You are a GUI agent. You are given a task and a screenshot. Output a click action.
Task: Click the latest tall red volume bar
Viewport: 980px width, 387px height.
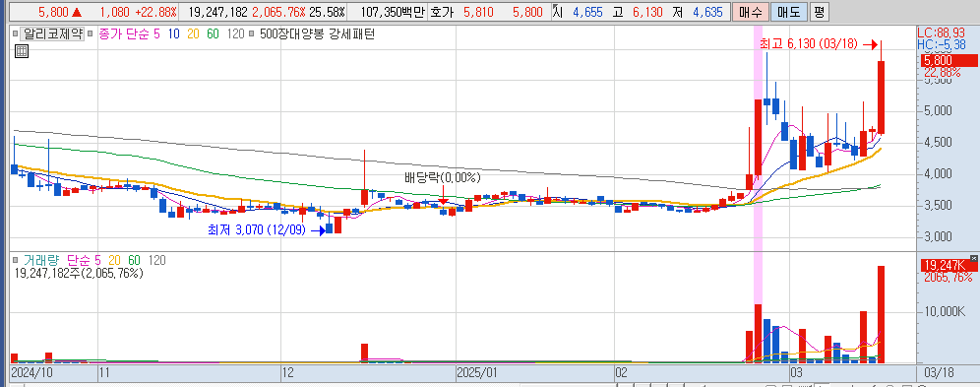point(882,314)
